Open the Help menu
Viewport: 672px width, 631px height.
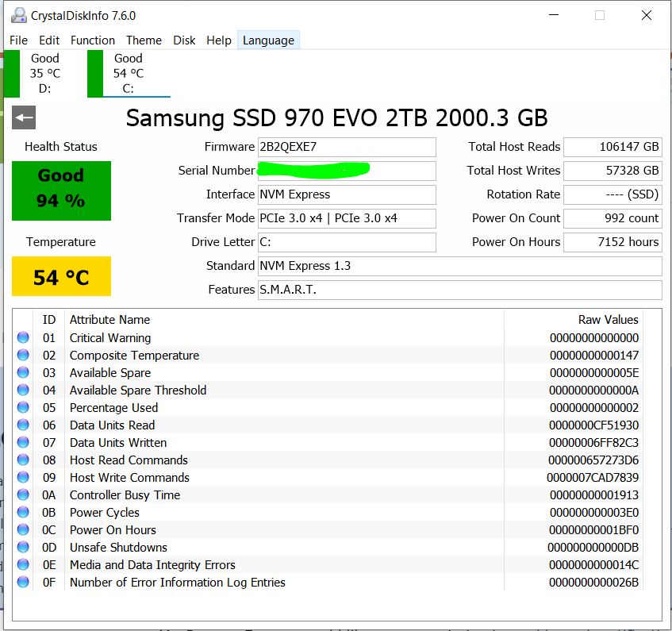[x=219, y=40]
